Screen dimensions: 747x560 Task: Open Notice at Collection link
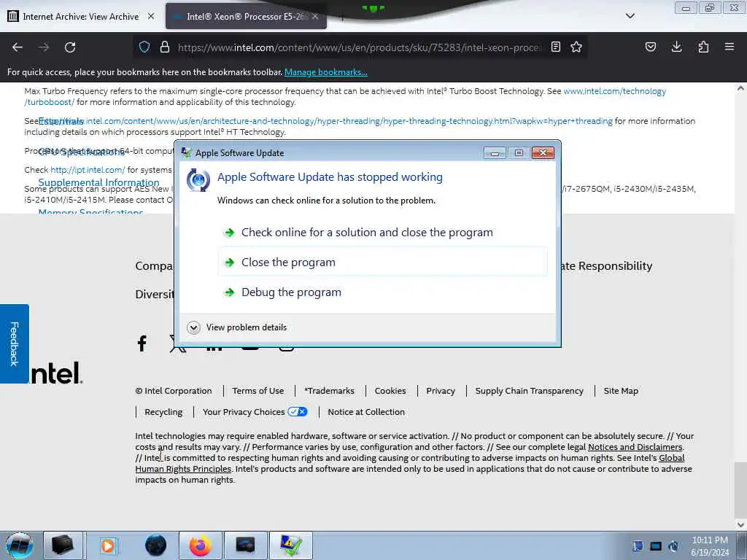366,412
